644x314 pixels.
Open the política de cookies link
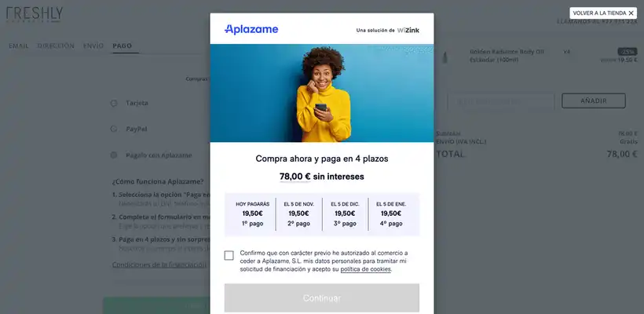[365, 269]
